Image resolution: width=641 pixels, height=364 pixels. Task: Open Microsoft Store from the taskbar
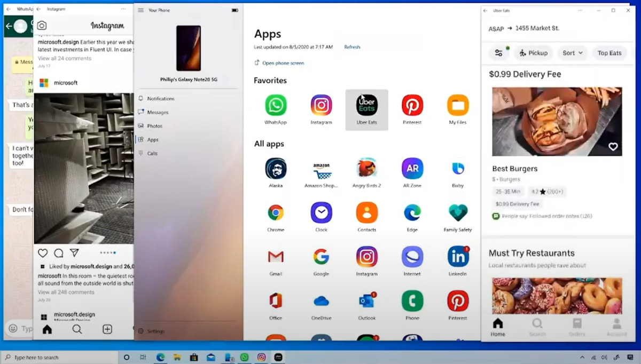pyautogui.click(x=194, y=357)
